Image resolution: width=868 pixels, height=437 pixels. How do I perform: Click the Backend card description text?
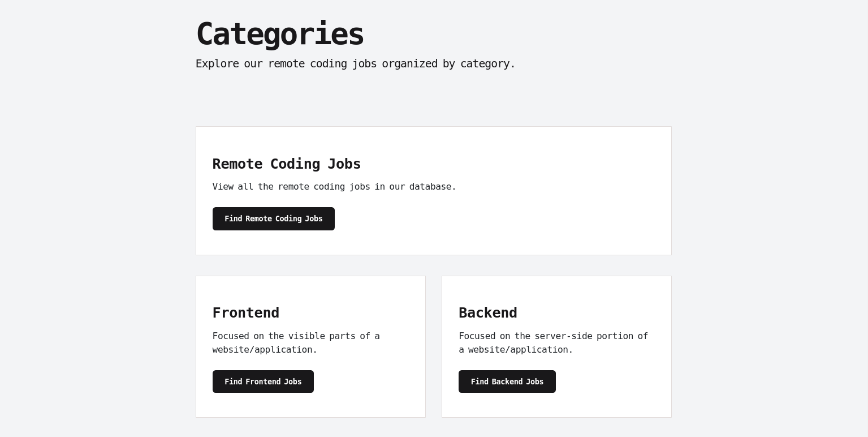click(x=553, y=342)
